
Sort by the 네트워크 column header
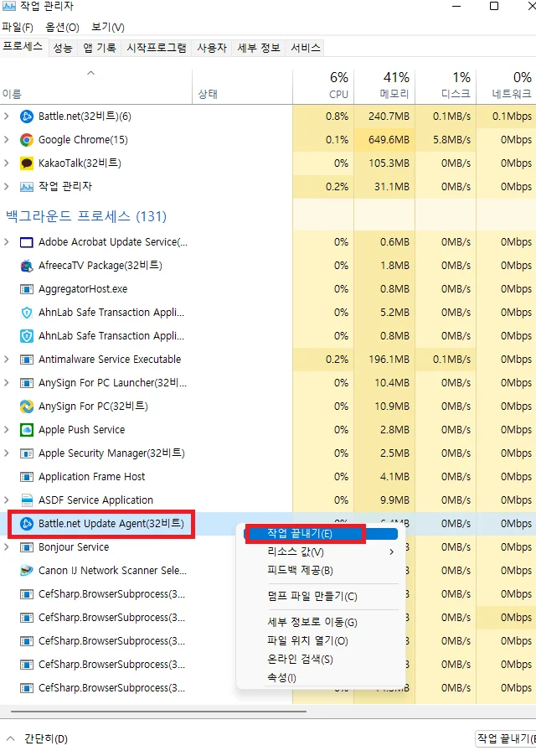506,85
